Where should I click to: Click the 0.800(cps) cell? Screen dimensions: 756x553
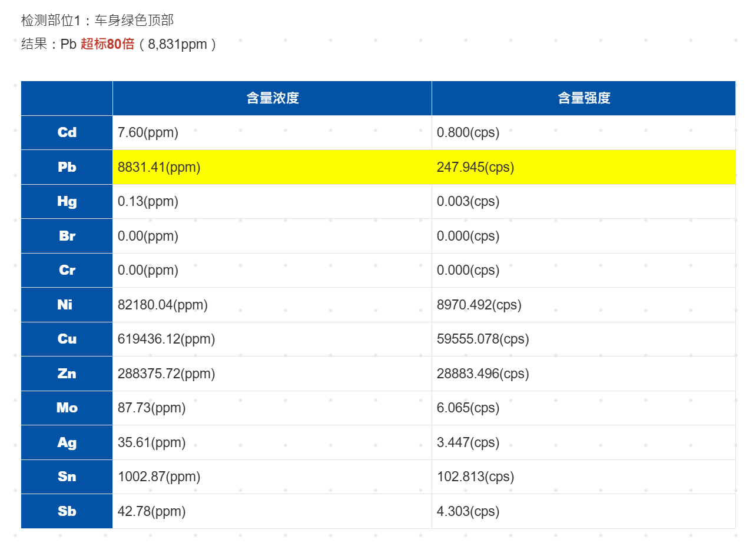tap(583, 132)
